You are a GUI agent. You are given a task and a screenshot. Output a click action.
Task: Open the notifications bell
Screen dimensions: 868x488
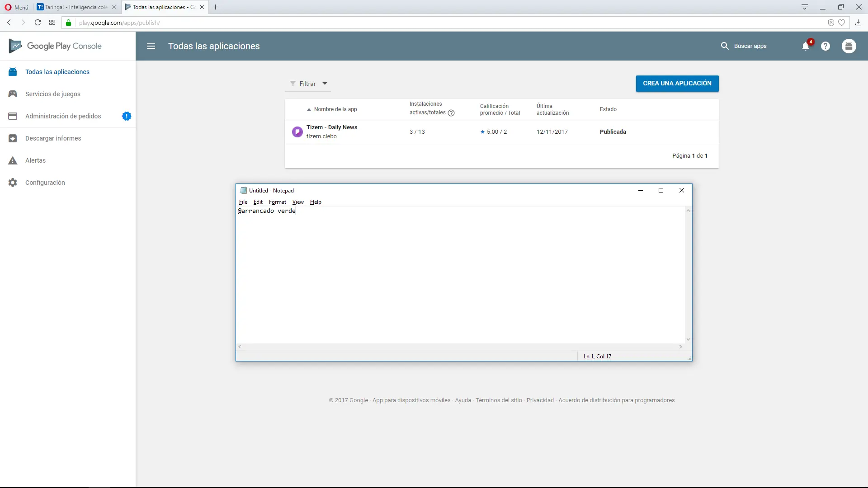click(x=806, y=46)
